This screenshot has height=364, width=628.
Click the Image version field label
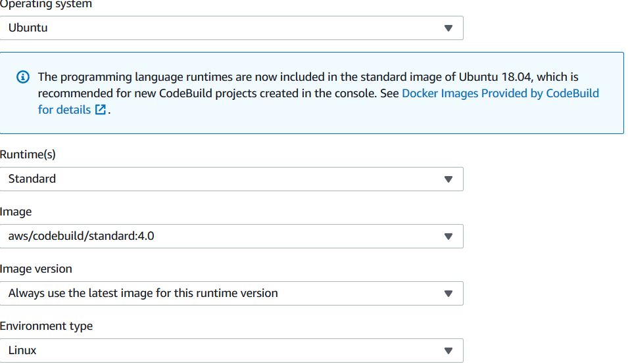36,269
